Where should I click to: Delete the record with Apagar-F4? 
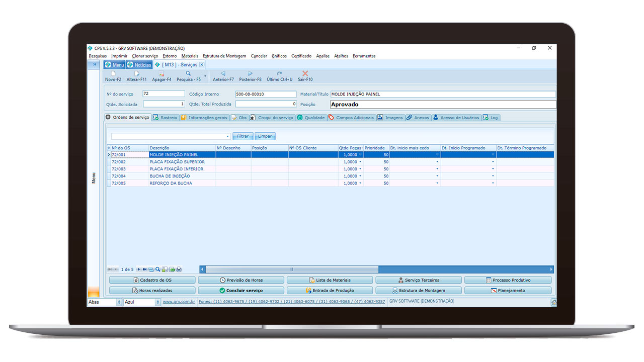point(162,76)
